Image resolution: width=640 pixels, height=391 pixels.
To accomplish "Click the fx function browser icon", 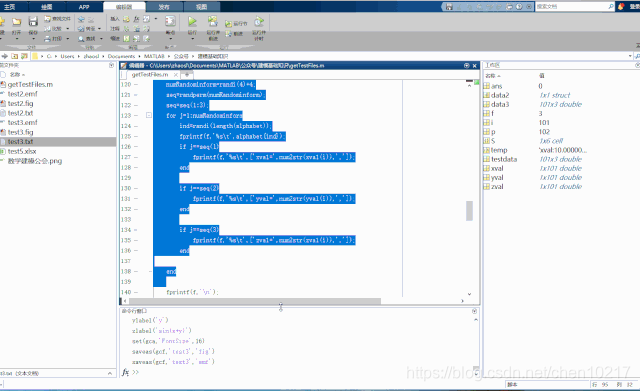I will tap(125, 372).
